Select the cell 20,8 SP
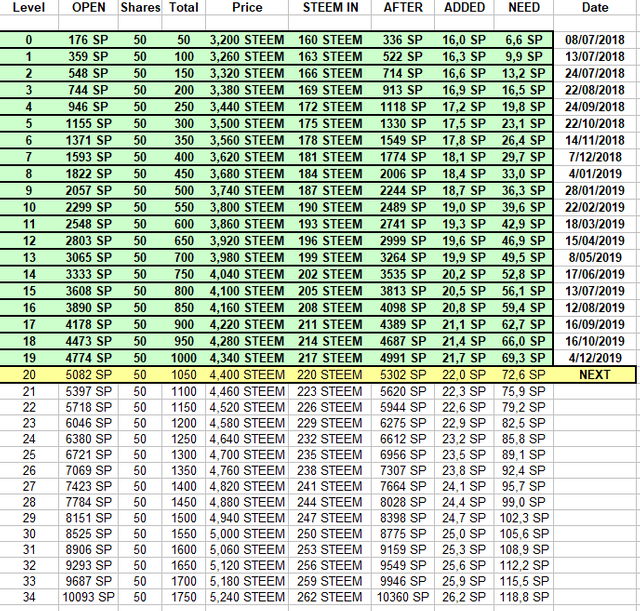640x611 pixels. (464, 308)
